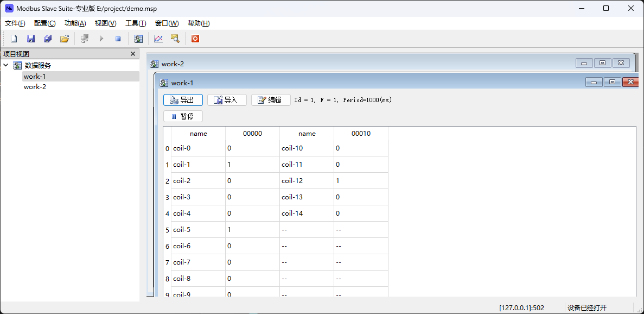The image size is (644, 314).
Task: Click the save project floppy icon
Action: (x=31, y=39)
